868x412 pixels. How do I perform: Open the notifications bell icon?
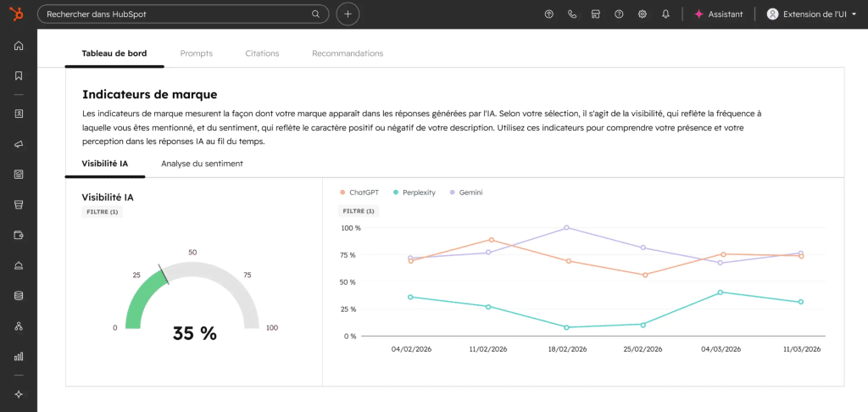click(x=665, y=14)
